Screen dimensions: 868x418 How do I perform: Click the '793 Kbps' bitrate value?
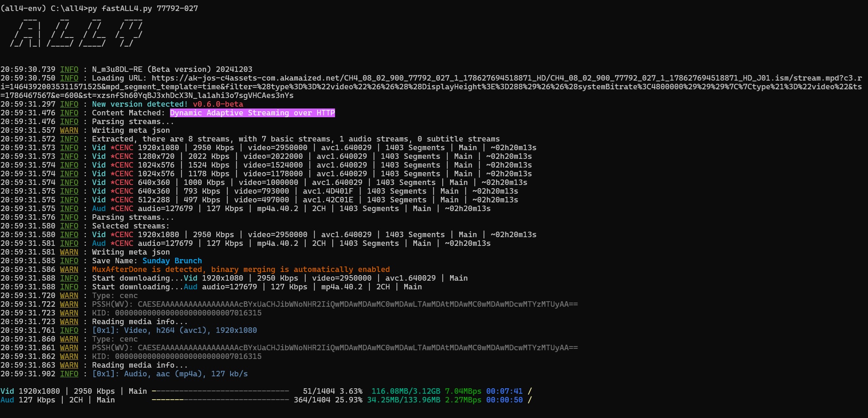pos(202,191)
